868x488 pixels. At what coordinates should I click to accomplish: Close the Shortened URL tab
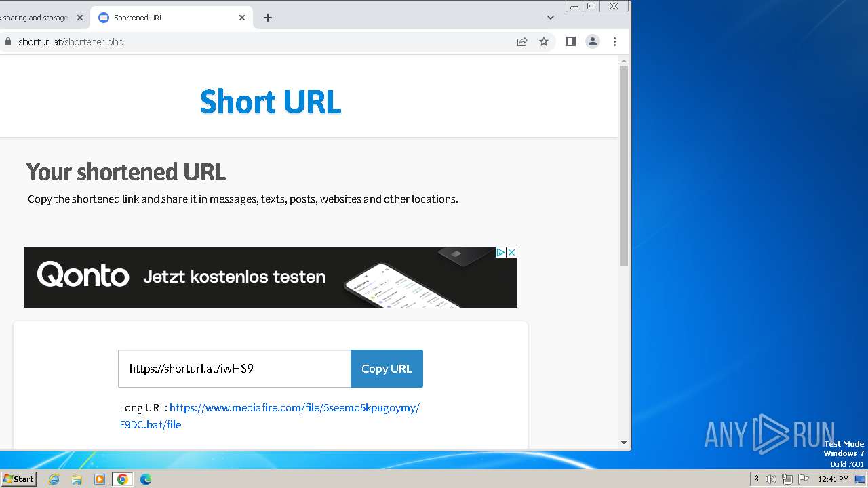tap(242, 18)
